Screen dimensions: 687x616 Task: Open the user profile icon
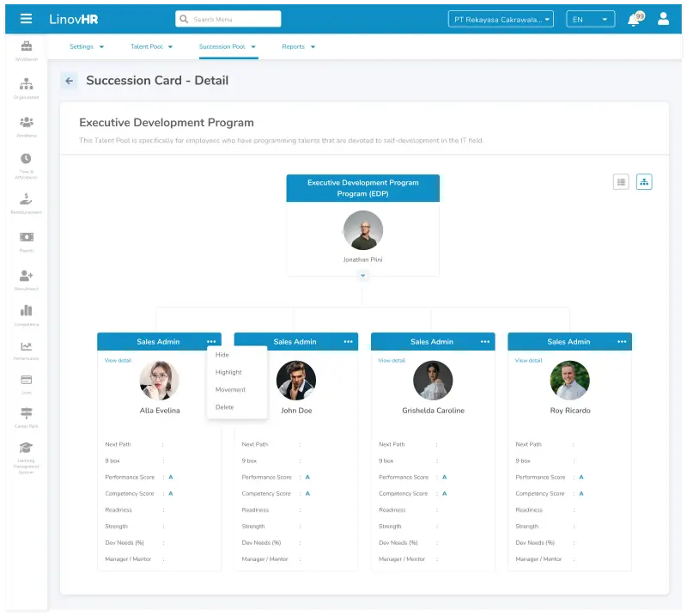(x=663, y=19)
